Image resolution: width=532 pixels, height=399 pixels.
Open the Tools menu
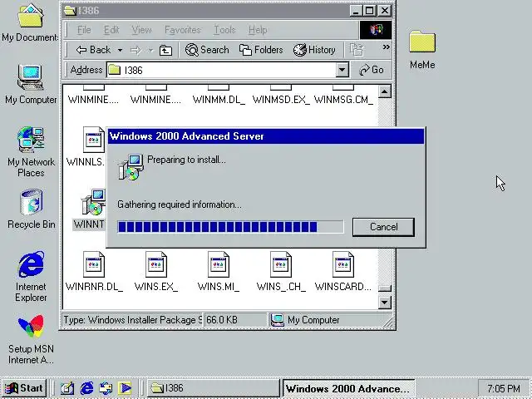(224, 30)
